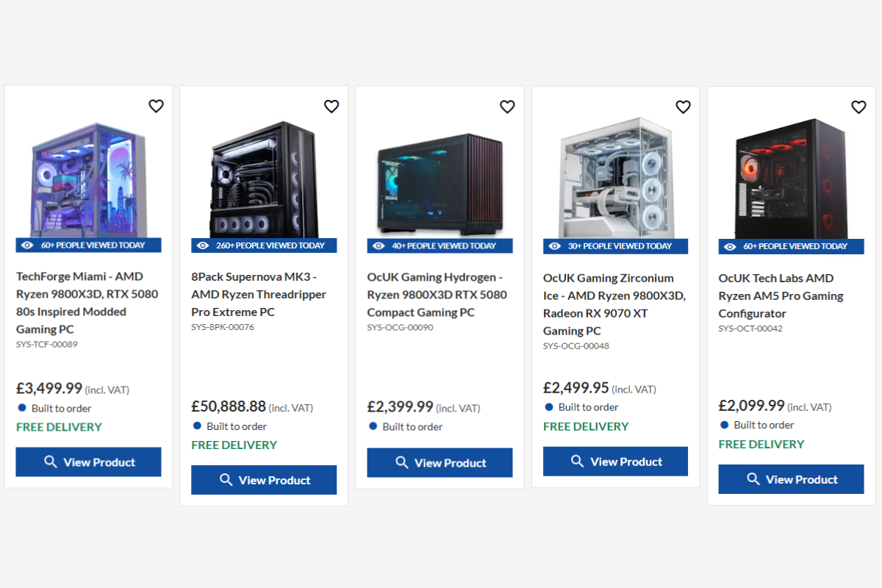Viewport: 882px width, 588px height.
Task: View Product for TechForge Miami PC
Action: [x=88, y=462]
